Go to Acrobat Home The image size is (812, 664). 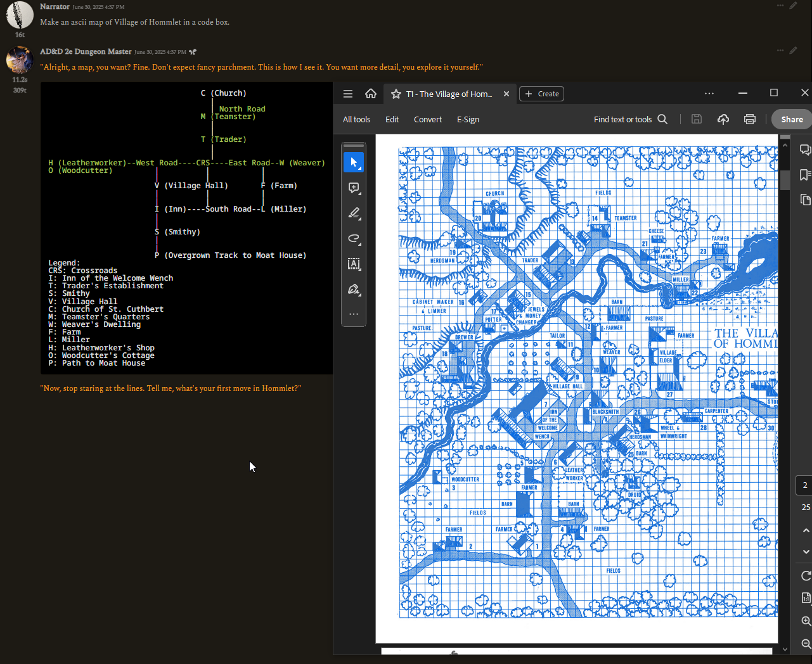coord(371,94)
